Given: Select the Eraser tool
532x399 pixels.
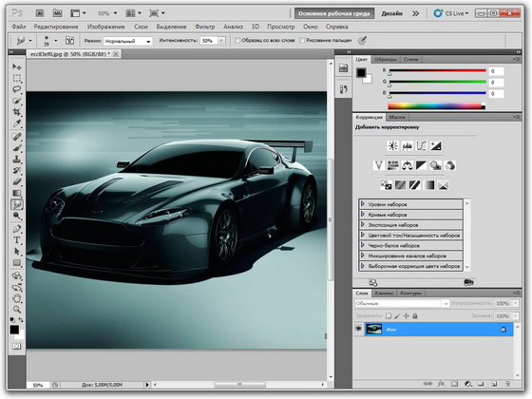Looking at the screenshot, I should click(17, 181).
